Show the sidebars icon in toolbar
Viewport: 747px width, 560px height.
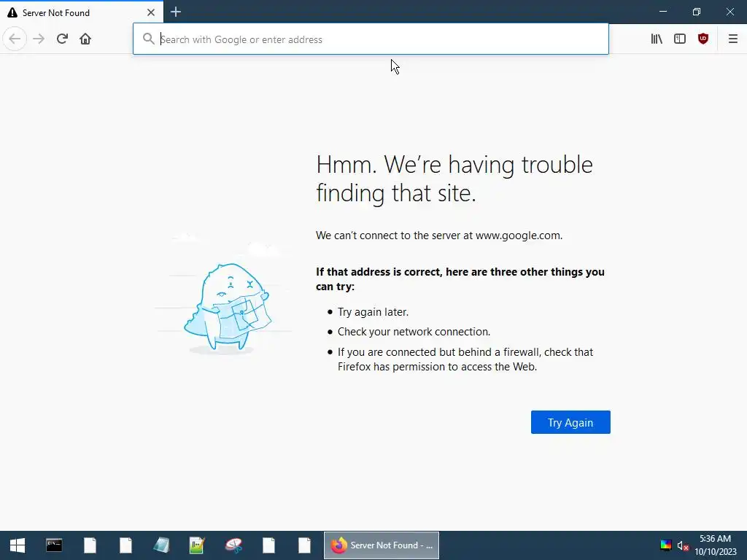pyautogui.click(x=680, y=39)
